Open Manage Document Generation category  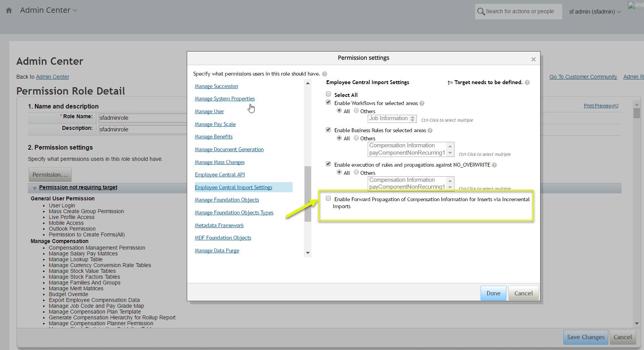pyautogui.click(x=229, y=150)
